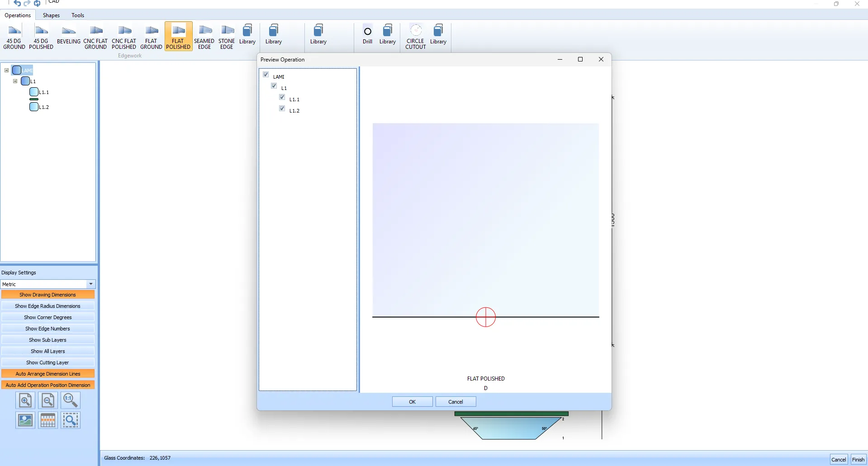868x466 pixels.
Task: Click the zoom 1:1 magnifier icon
Action: coord(71,400)
